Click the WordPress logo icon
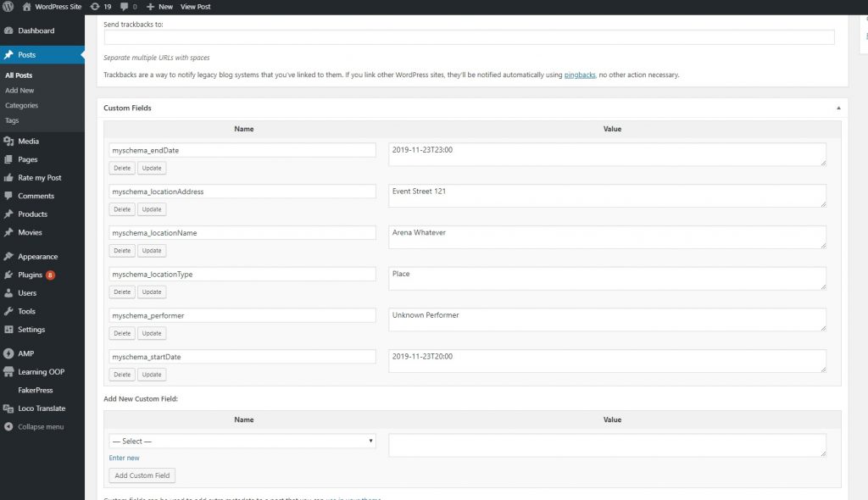 pyautogui.click(x=8, y=7)
